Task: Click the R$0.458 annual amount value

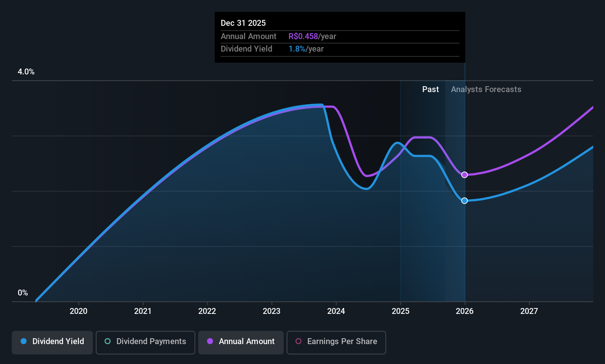Action: (x=303, y=36)
